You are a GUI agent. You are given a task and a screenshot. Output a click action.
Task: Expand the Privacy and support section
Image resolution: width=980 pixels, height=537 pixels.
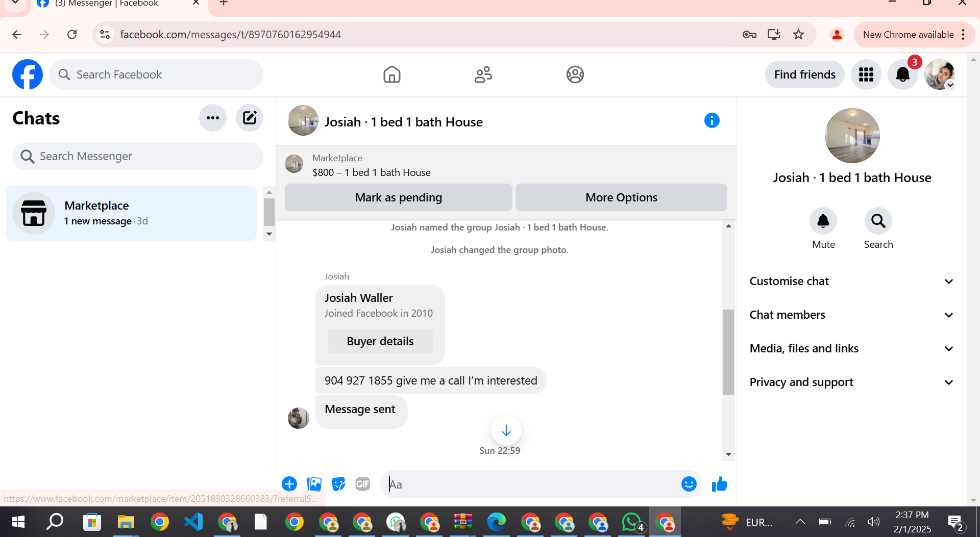pyautogui.click(x=851, y=382)
